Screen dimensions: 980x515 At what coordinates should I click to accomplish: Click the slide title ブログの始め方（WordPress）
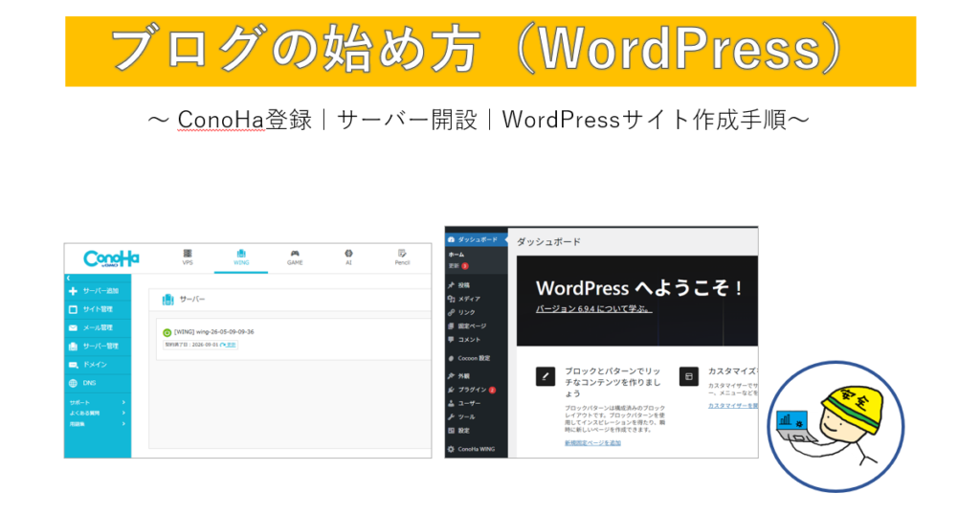477,51
